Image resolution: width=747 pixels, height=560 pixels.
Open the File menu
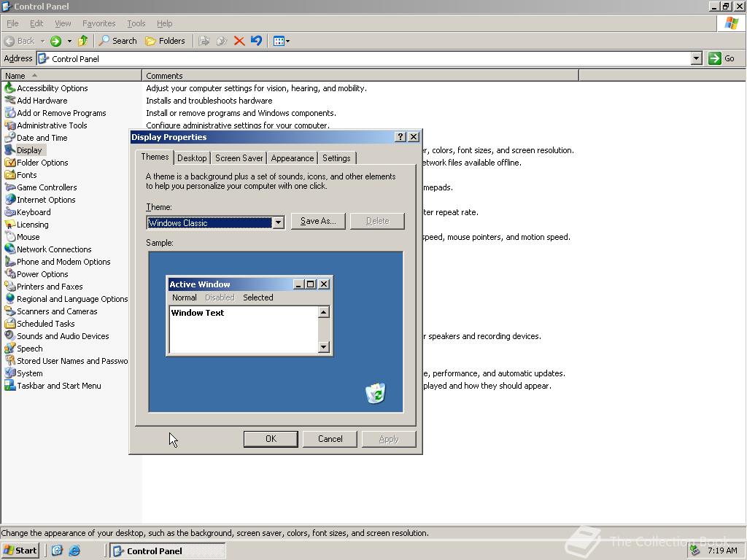coord(12,23)
